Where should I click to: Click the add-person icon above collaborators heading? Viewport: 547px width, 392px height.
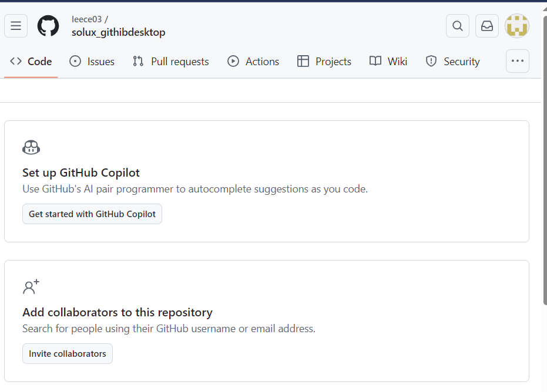pyautogui.click(x=31, y=287)
